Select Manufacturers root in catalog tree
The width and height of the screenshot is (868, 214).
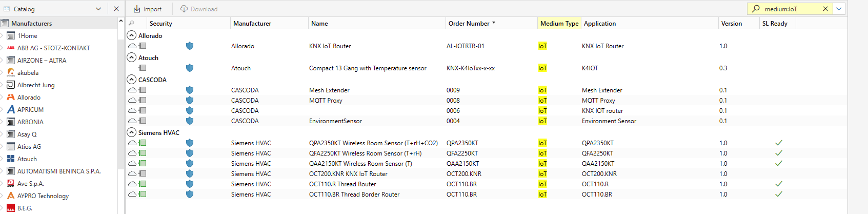point(31,23)
